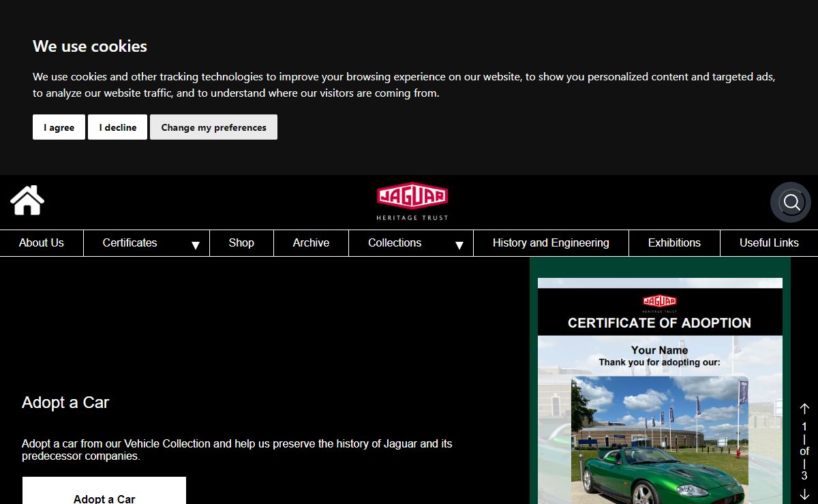Open the Shop menu item
Viewport: 818px width, 504px height.
[x=241, y=243]
